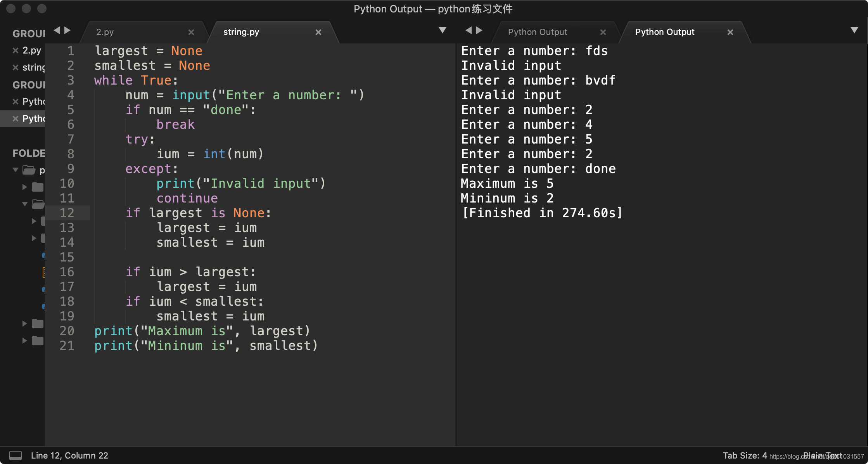Remove string.py from the open files list

click(16, 67)
